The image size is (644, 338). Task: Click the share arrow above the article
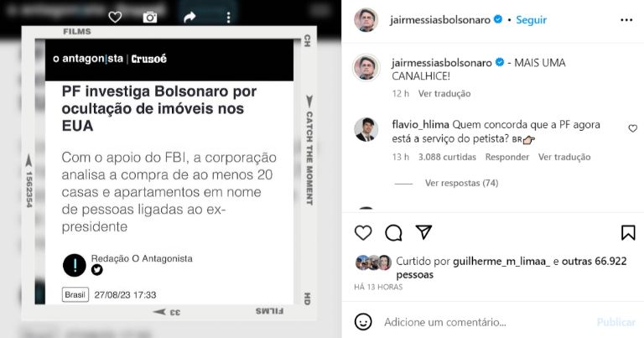pos(190,18)
